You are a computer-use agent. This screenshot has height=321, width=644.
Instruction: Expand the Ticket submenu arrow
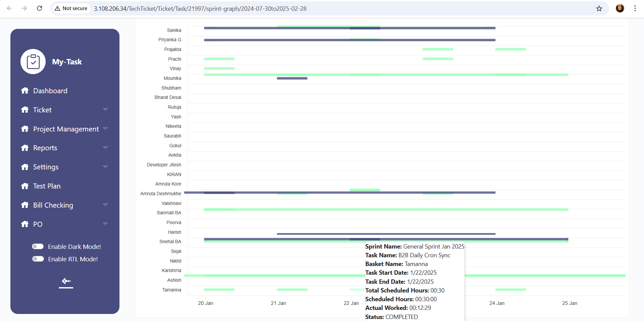(105, 110)
